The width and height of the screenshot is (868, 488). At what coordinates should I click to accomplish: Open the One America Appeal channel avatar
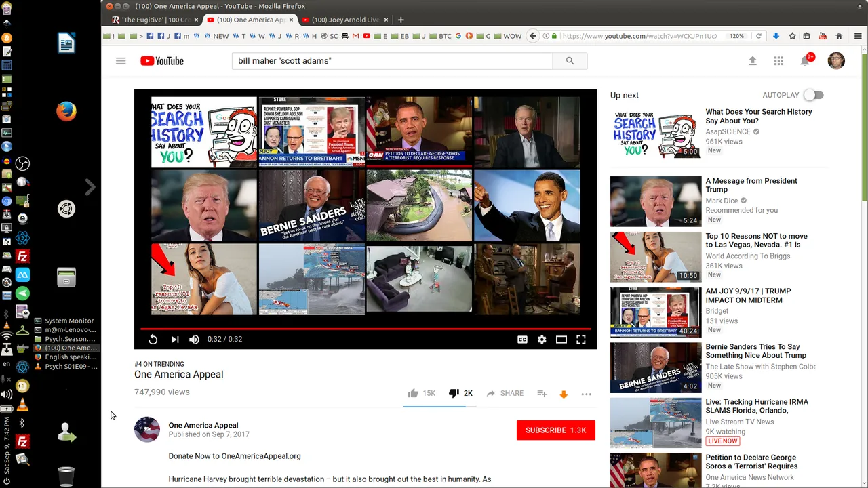147,430
